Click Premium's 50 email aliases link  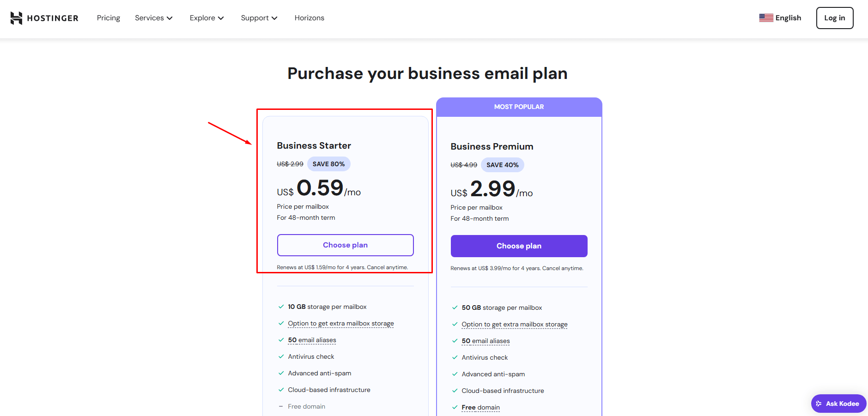(x=486, y=341)
